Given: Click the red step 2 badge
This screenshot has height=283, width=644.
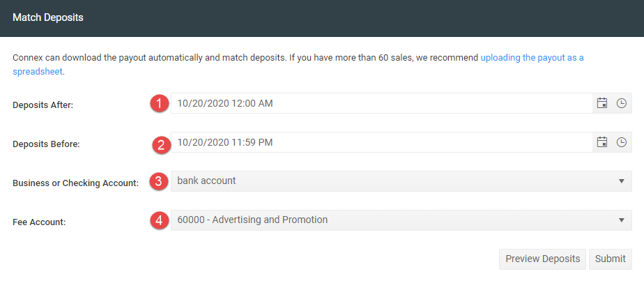Looking at the screenshot, I should pos(161,145).
